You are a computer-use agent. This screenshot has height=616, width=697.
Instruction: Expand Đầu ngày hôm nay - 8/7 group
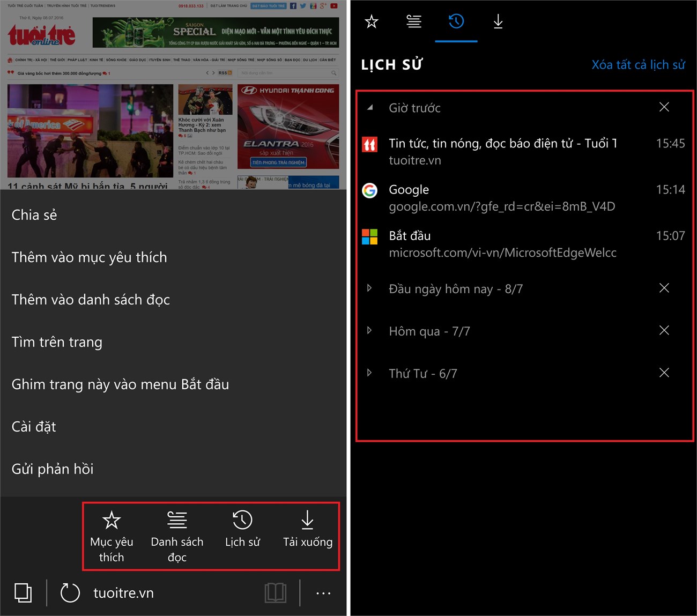coord(369,288)
